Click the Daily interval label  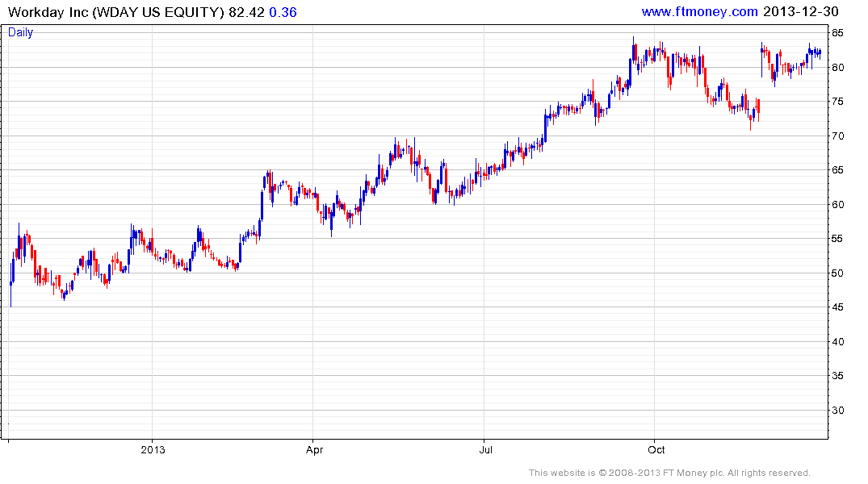point(20,32)
